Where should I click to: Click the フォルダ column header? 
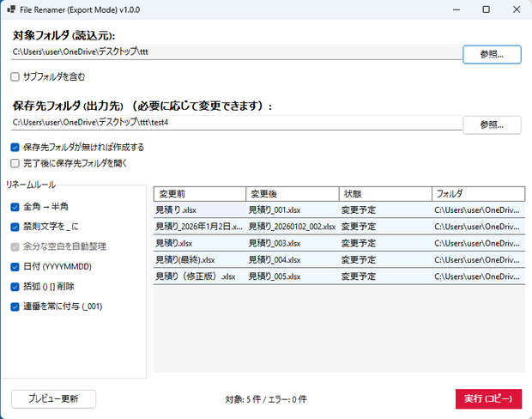coord(479,194)
